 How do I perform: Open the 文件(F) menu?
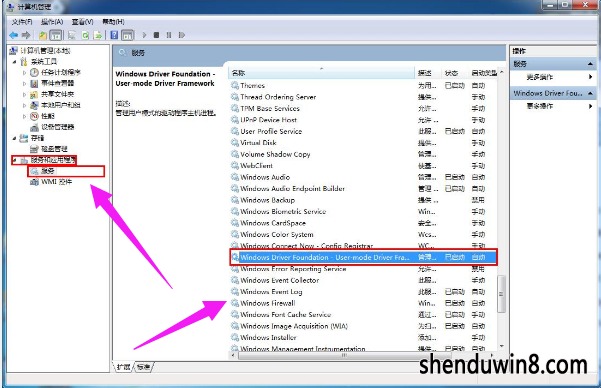click(x=22, y=22)
